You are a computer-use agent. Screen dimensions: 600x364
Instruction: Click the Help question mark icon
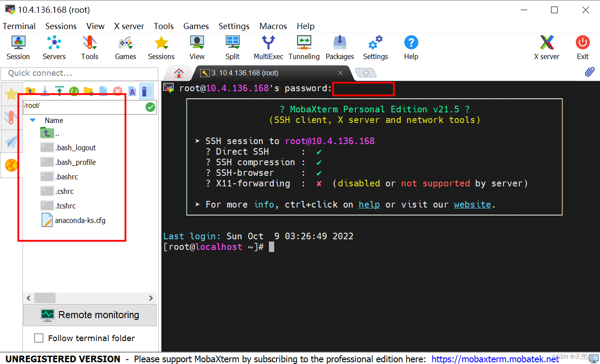coord(411,48)
